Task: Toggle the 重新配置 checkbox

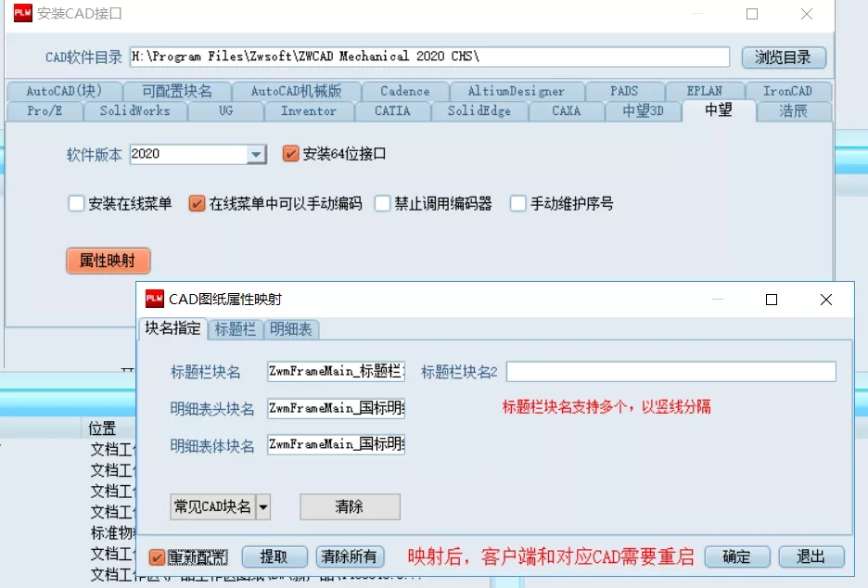Action: [158, 557]
